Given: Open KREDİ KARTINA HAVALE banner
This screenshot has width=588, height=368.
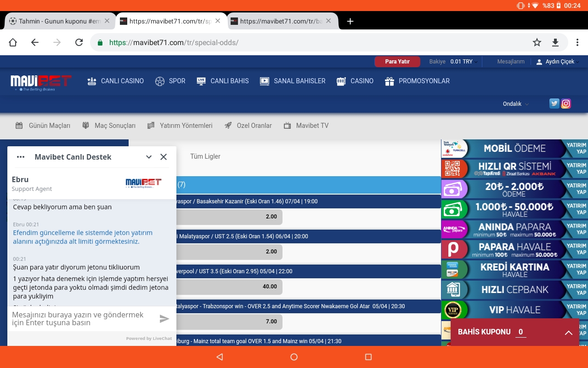Looking at the screenshot, I should tap(514, 270).
